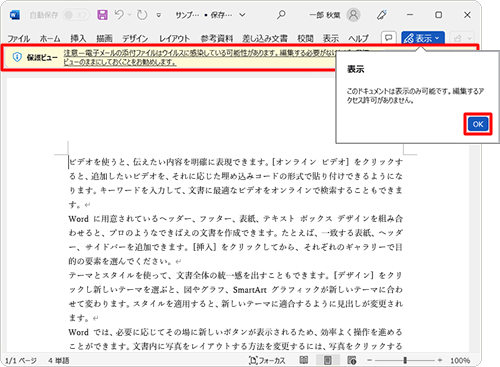This screenshot has height=367, width=500.
Task: Open the ヘルプ tab
Action: point(359,39)
